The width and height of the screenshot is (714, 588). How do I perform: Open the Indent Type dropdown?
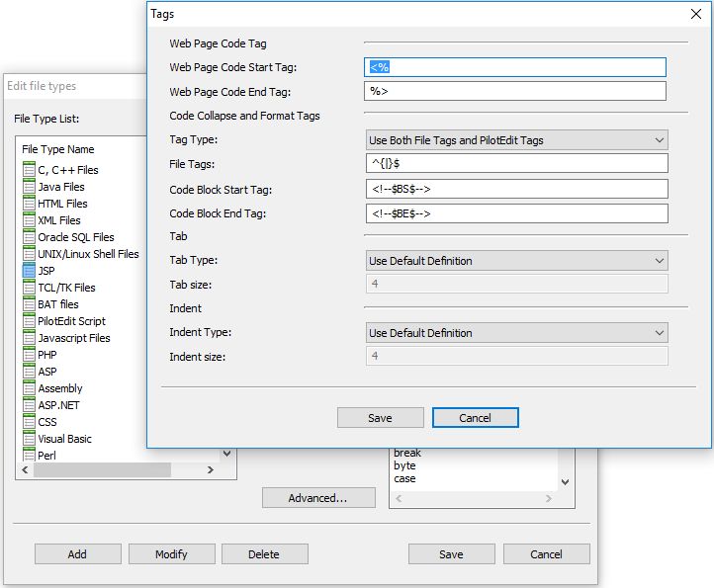point(517,333)
